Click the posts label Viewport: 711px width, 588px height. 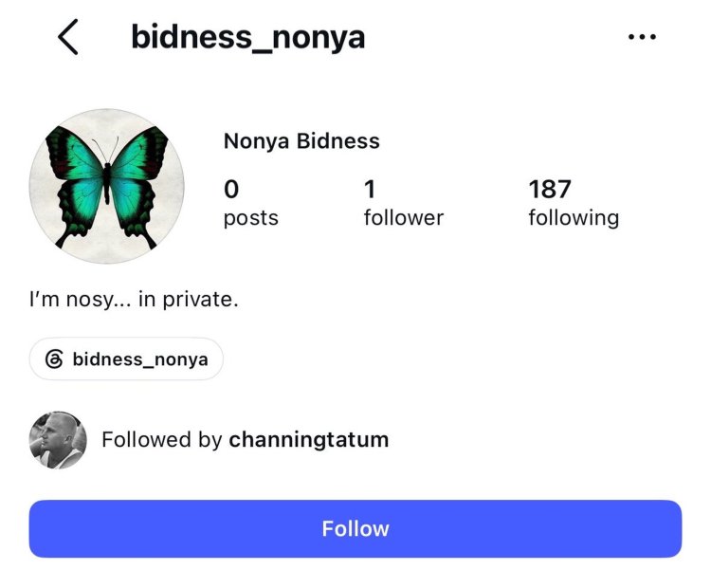pos(251,218)
